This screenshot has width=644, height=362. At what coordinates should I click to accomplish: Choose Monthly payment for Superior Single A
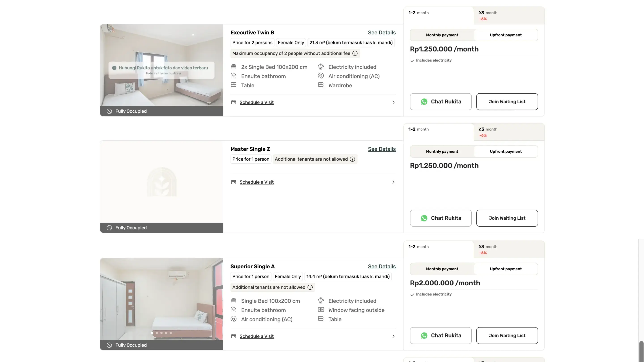[x=442, y=269]
